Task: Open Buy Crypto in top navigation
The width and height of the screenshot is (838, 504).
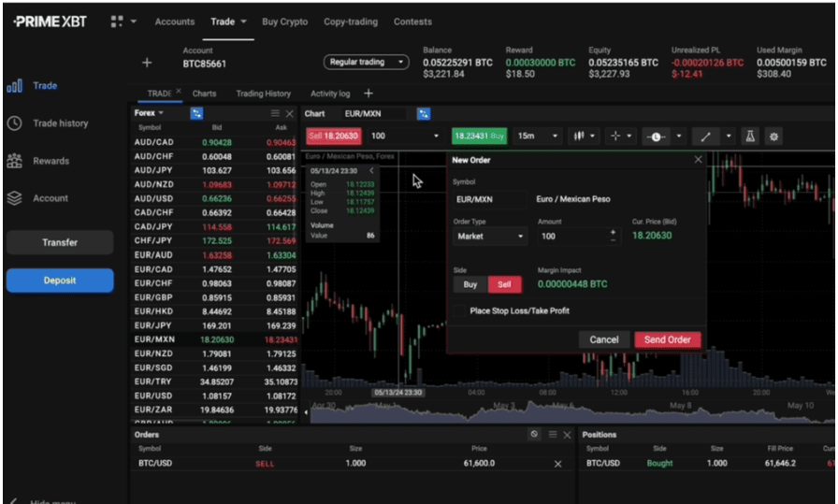Action: coord(285,22)
